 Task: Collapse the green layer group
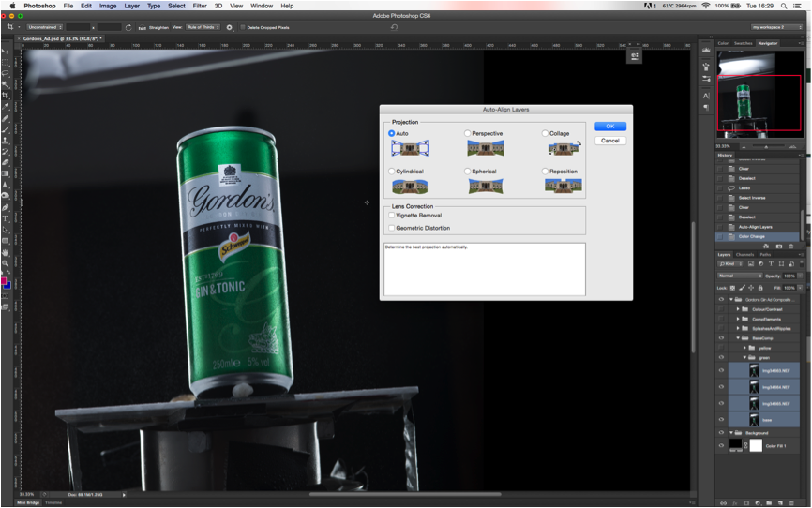pos(744,357)
